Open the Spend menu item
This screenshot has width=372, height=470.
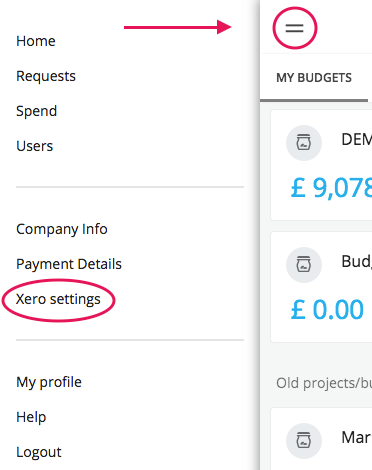pyautogui.click(x=37, y=111)
